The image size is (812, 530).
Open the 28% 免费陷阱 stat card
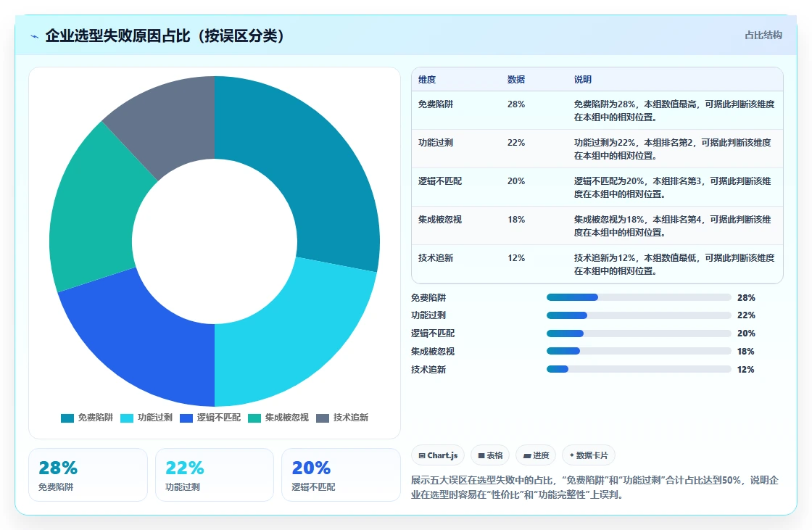[x=88, y=475]
